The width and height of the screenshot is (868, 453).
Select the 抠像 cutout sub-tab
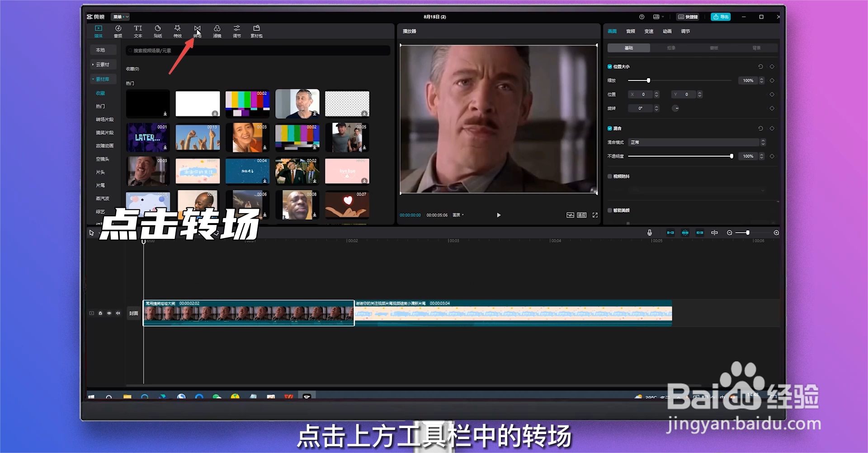coord(671,48)
